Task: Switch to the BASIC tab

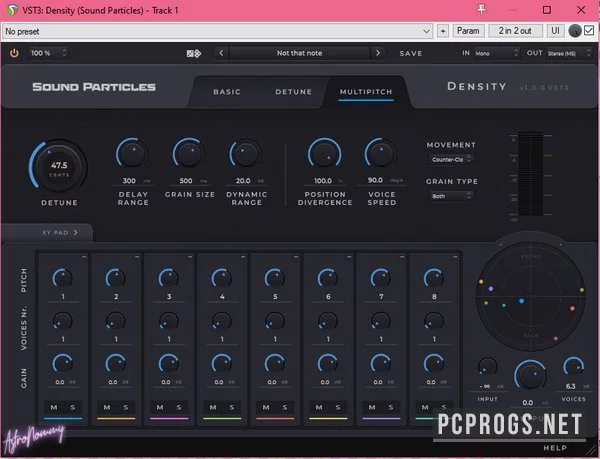Action: (227, 92)
